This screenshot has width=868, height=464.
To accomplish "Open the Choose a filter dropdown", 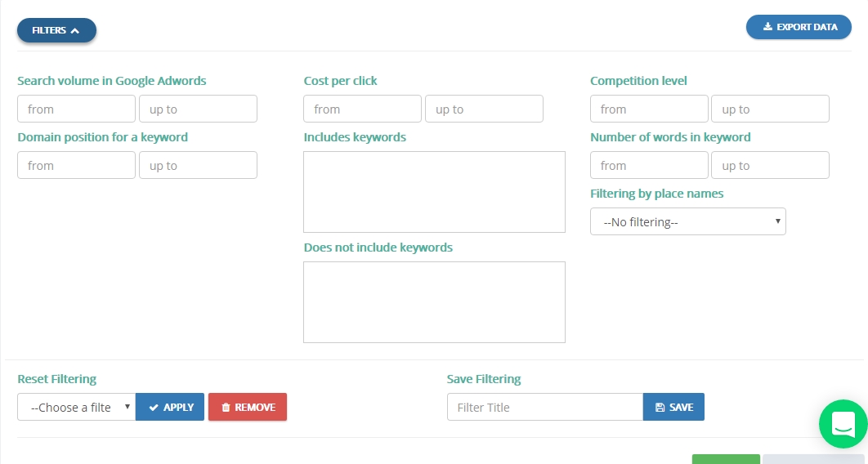I will [x=76, y=407].
